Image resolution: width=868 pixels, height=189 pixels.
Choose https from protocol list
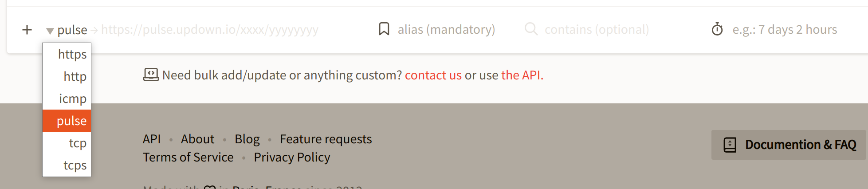pyautogui.click(x=72, y=54)
